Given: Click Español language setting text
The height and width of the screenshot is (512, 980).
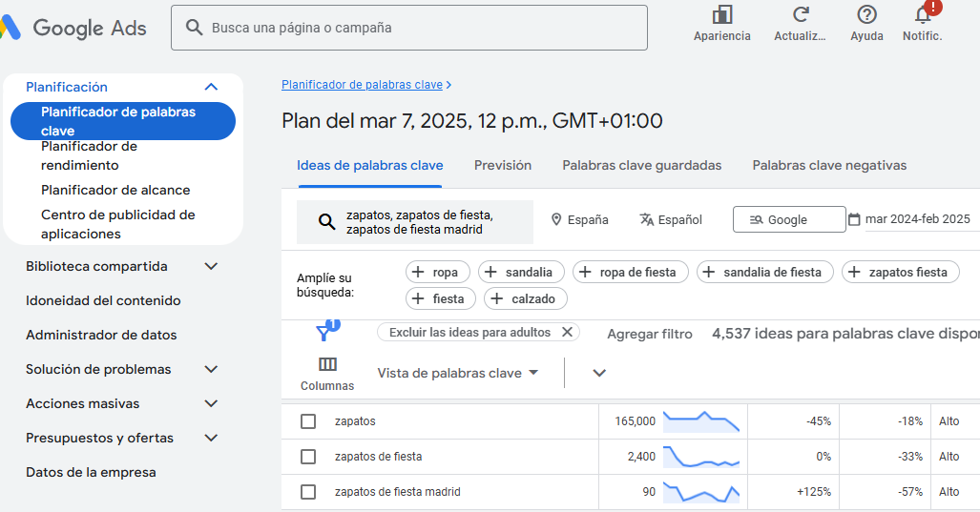Looking at the screenshot, I should [x=680, y=220].
